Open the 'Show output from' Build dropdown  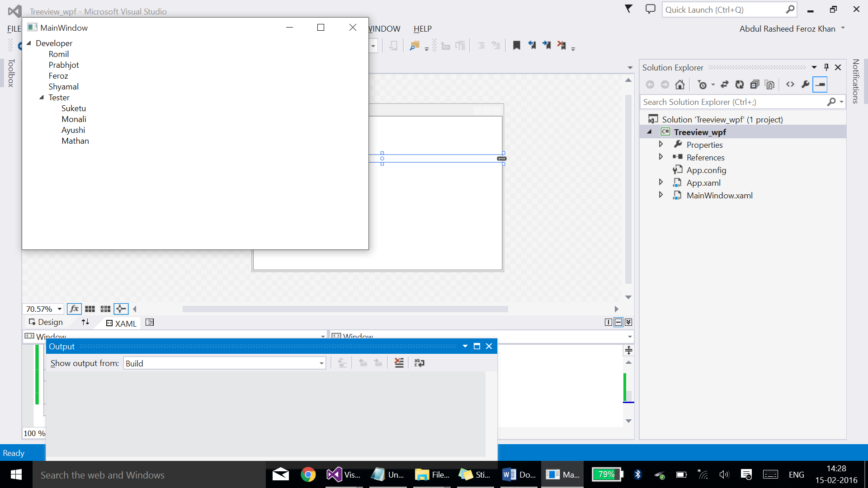point(321,363)
